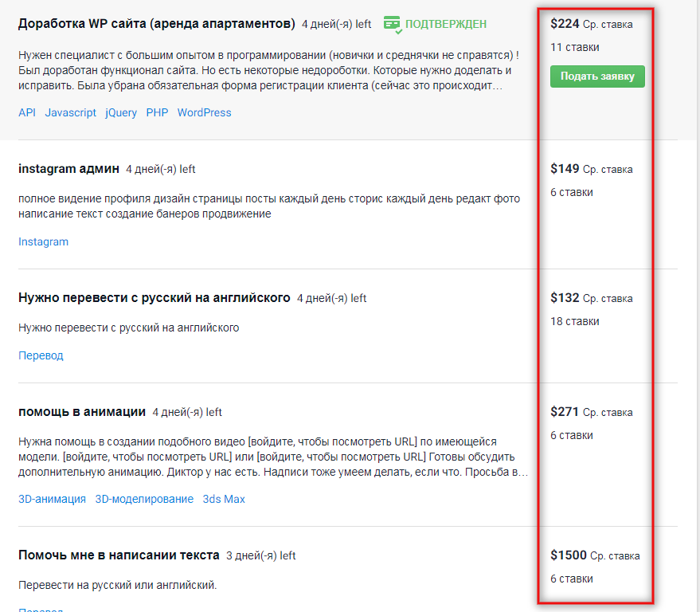The width and height of the screenshot is (700, 612).
Task: Select the 3ds Max tag
Action: [223, 500]
